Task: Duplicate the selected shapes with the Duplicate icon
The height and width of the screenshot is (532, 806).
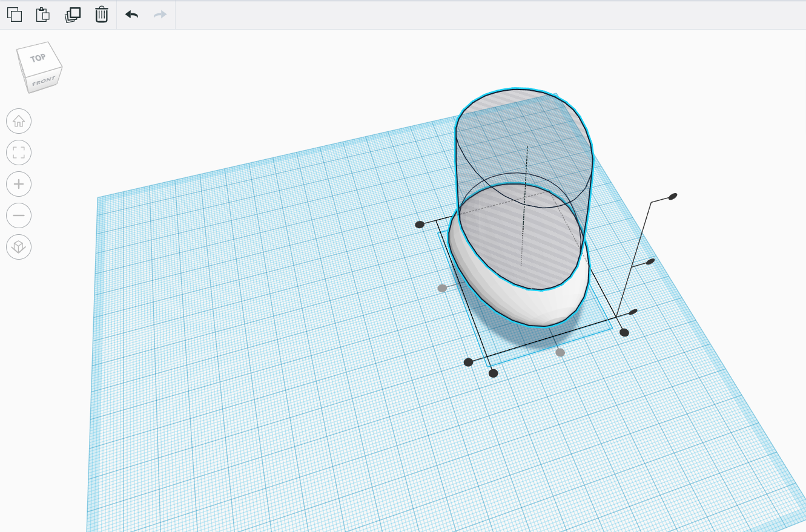Action: tap(73, 15)
